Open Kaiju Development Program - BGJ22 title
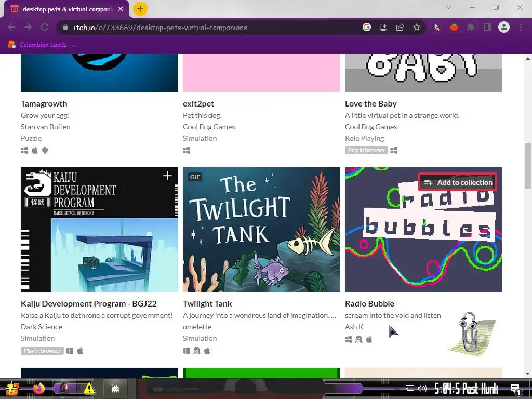The image size is (532, 399). point(88,303)
